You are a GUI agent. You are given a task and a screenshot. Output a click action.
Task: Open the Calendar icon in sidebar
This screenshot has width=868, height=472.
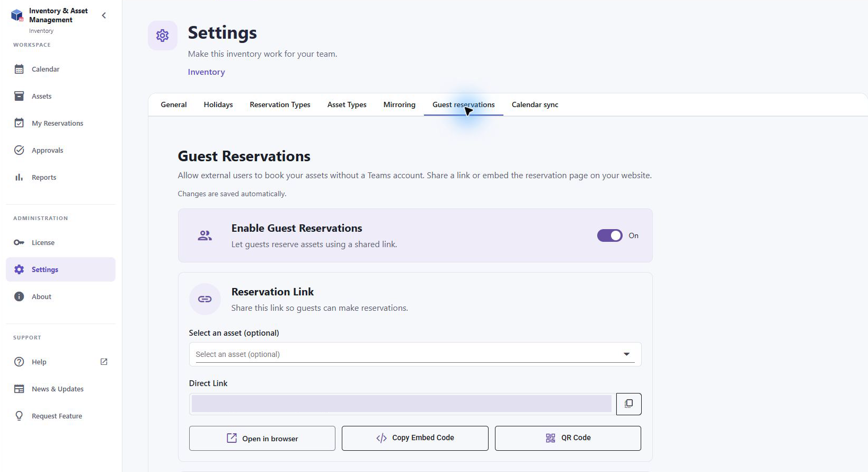(x=19, y=69)
